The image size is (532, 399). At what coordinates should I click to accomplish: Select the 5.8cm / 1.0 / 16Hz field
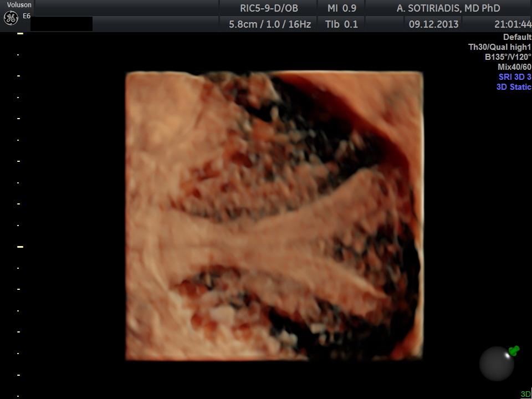[269, 24]
